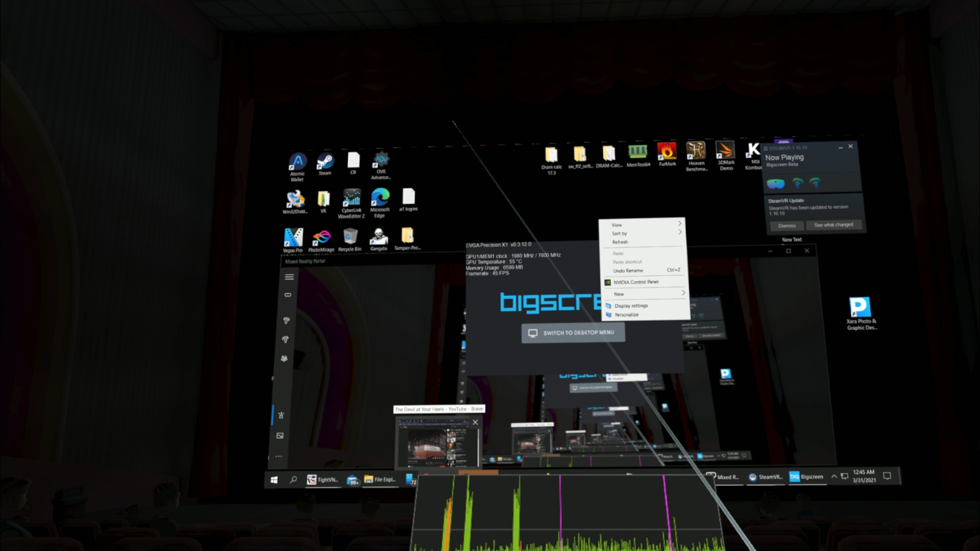
Task: Choose Refresh from the context menu
Action: (620, 242)
